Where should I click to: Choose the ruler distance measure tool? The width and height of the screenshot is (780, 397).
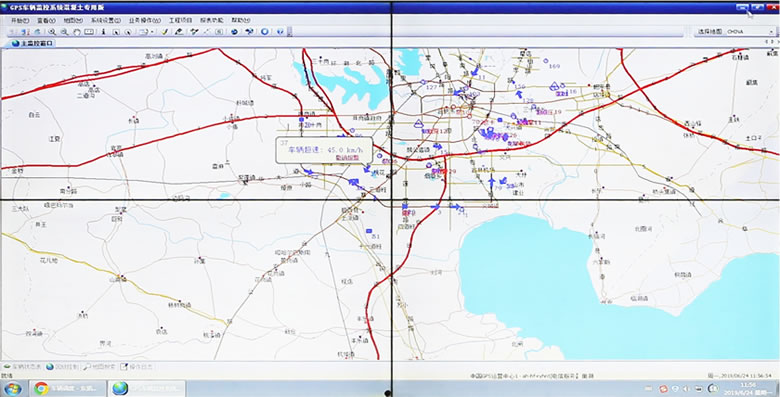coord(89,32)
